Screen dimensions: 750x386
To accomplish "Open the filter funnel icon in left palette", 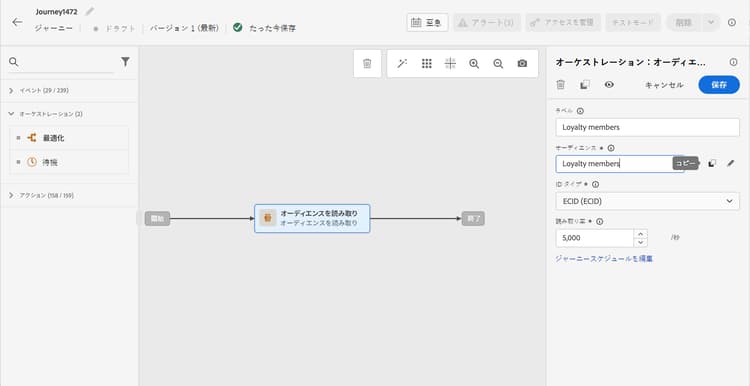I will 125,62.
